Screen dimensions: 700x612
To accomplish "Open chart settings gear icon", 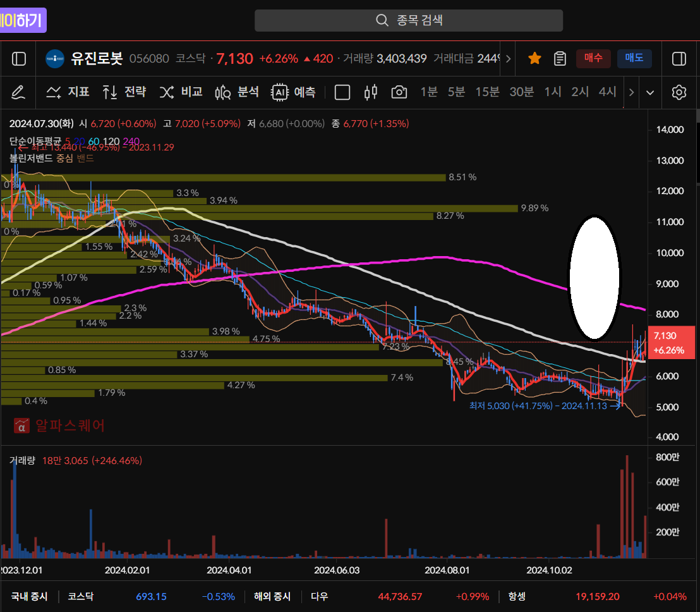I will 679,92.
